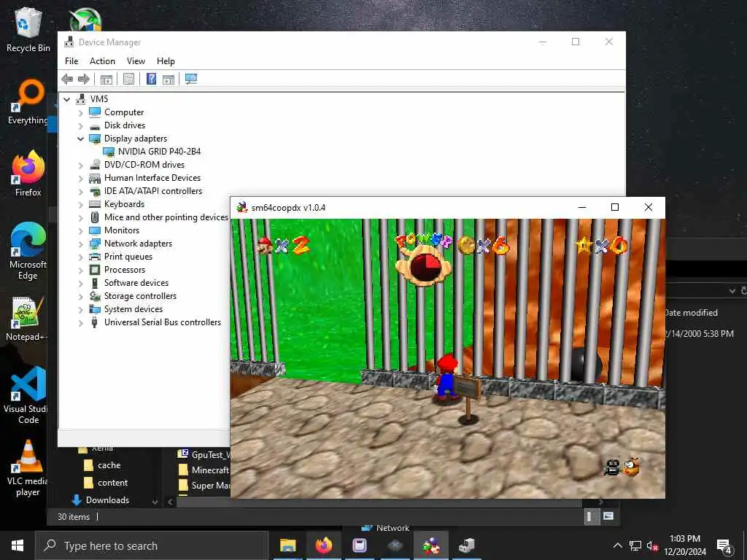The height and width of the screenshot is (560, 747).
Task: Click the taskbar search box
Action: tap(152, 545)
